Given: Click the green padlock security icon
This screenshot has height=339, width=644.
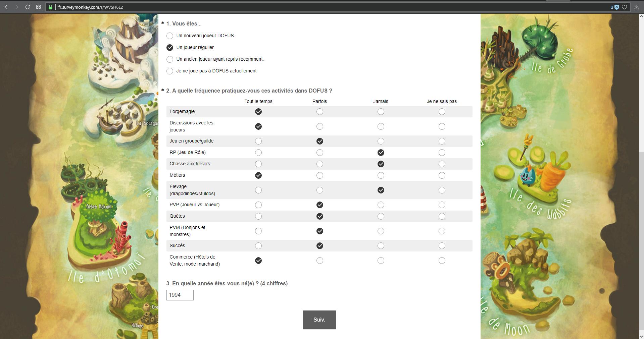Looking at the screenshot, I should pos(50,7).
